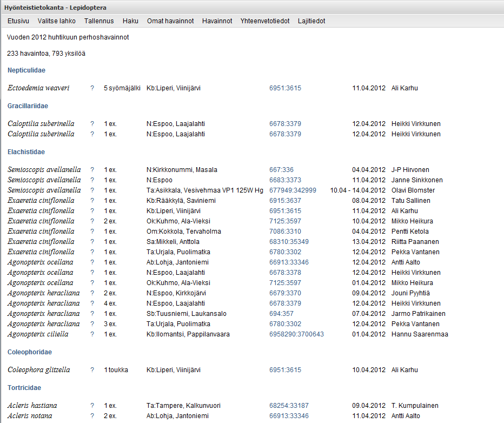This screenshot has width=504, height=423.
Task: Click observer name Riitta Paananen
Action: [x=415, y=242]
